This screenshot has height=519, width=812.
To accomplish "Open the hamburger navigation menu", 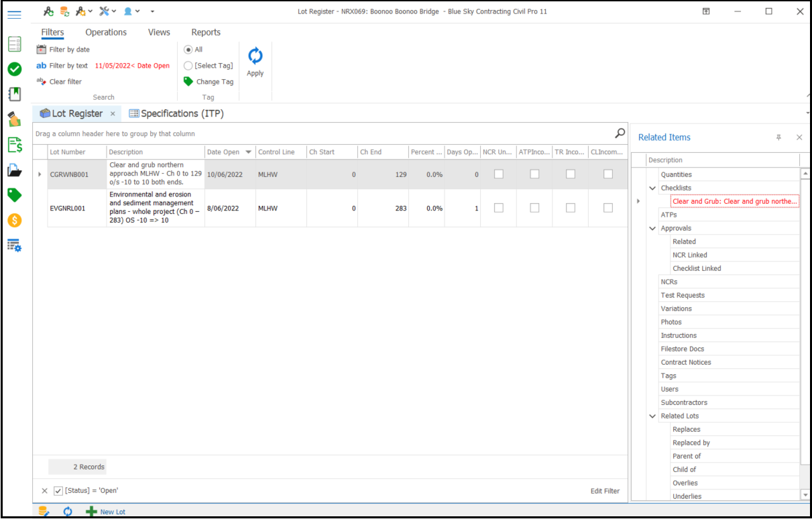I will tap(14, 13).
